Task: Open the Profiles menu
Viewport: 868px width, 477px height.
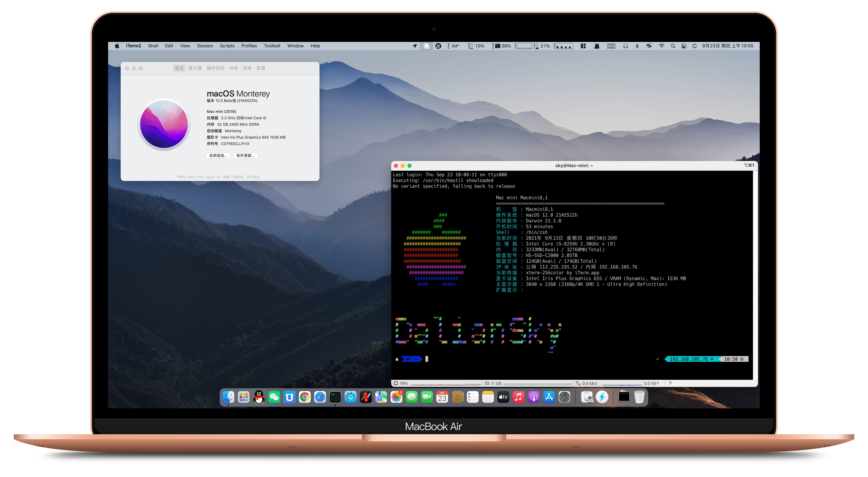Action: click(x=249, y=46)
